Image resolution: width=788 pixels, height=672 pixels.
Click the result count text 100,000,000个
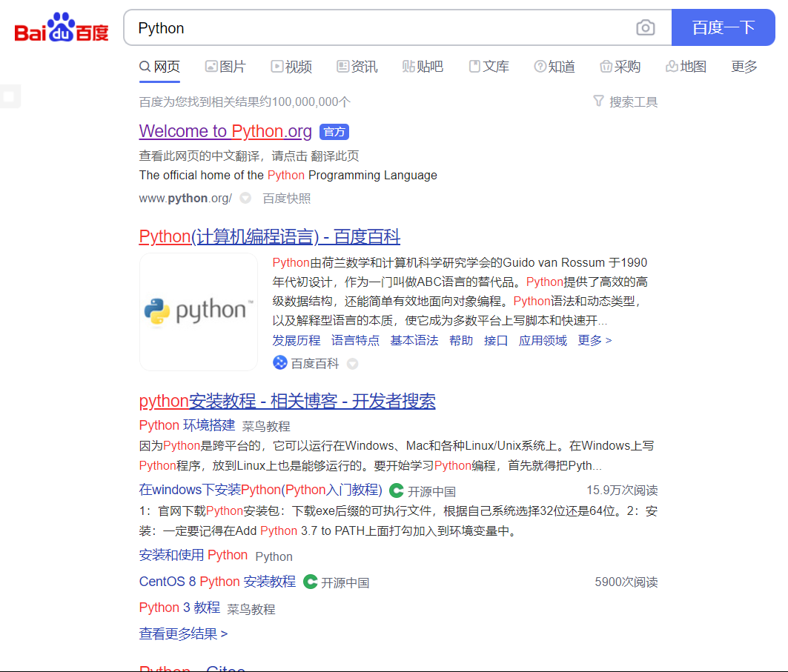(x=311, y=102)
